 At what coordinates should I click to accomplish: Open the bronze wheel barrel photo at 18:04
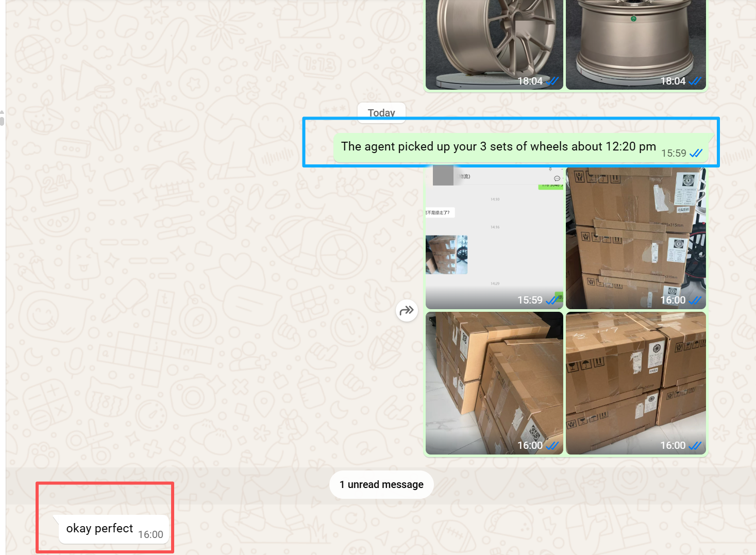[636, 44]
